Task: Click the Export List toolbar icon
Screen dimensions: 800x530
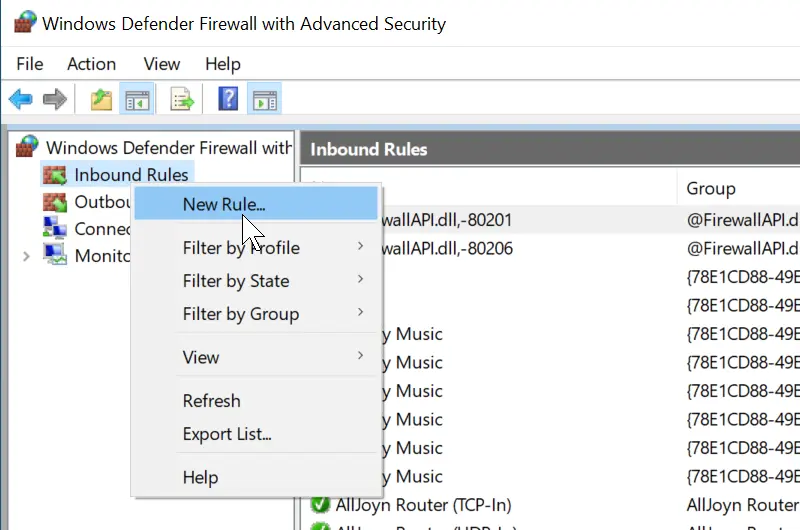Action: click(182, 99)
